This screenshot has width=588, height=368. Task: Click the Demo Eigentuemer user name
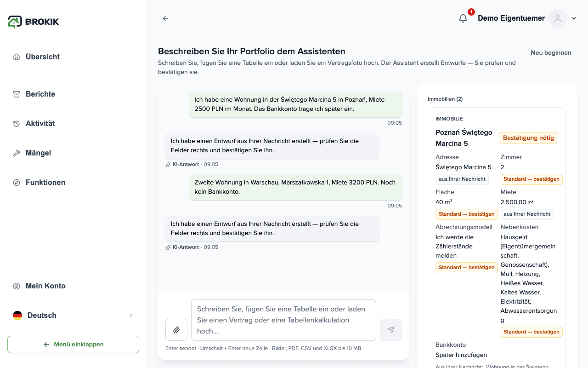(x=511, y=18)
